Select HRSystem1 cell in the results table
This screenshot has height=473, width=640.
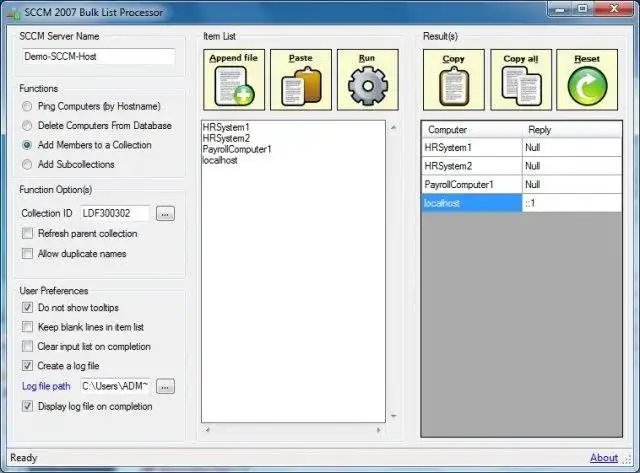coord(472,147)
